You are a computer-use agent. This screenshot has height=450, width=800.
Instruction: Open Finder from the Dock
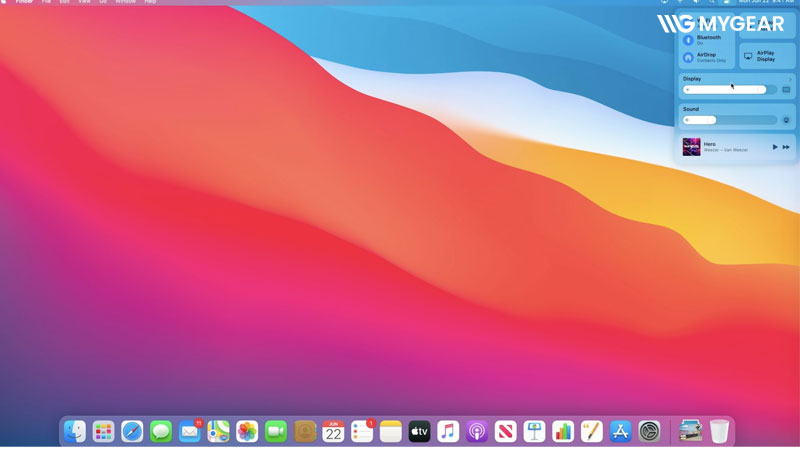click(x=75, y=432)
